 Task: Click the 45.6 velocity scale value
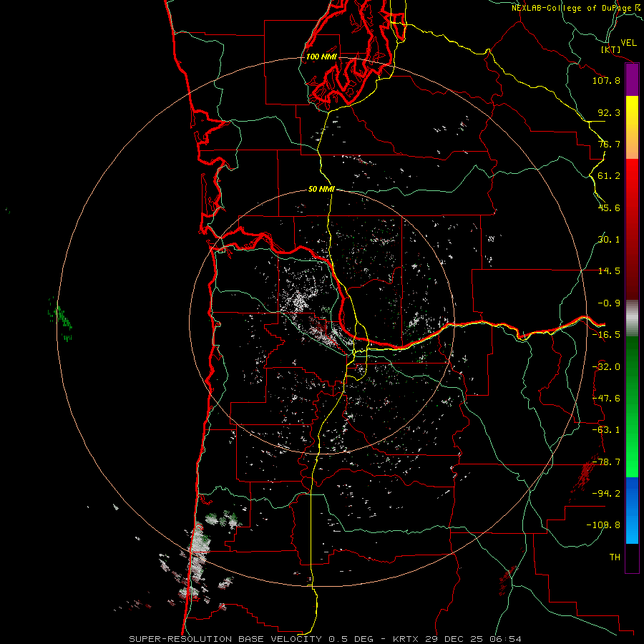coord(609,208)
